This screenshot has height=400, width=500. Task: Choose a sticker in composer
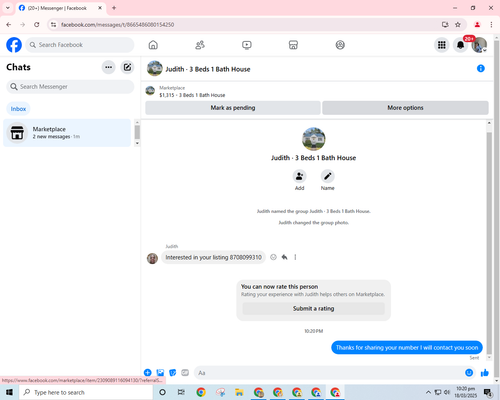click(x=173, y=373)
